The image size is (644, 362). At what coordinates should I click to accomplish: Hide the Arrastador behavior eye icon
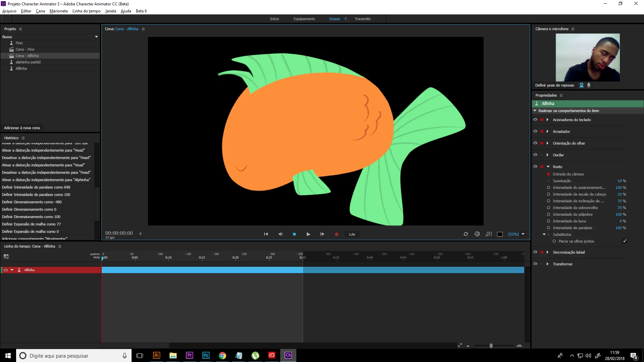[535, 132]
